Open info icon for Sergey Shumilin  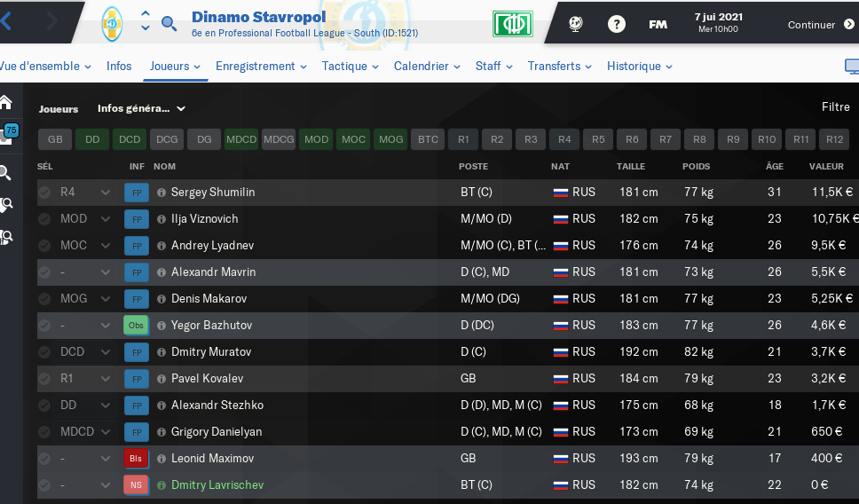click(162, 193)
